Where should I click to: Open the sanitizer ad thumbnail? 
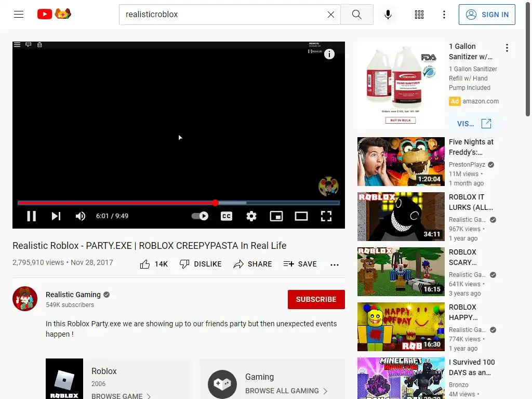pos(401,85)
